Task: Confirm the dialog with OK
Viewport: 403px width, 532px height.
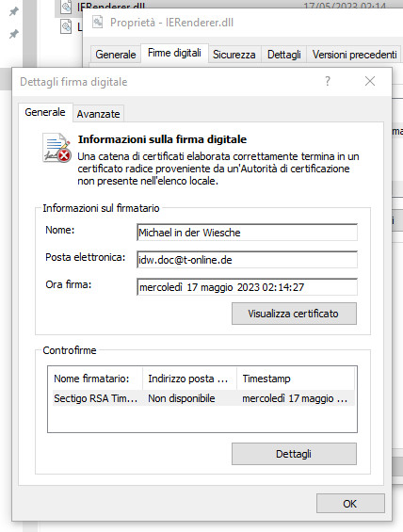Action: (x=350, y=504)
